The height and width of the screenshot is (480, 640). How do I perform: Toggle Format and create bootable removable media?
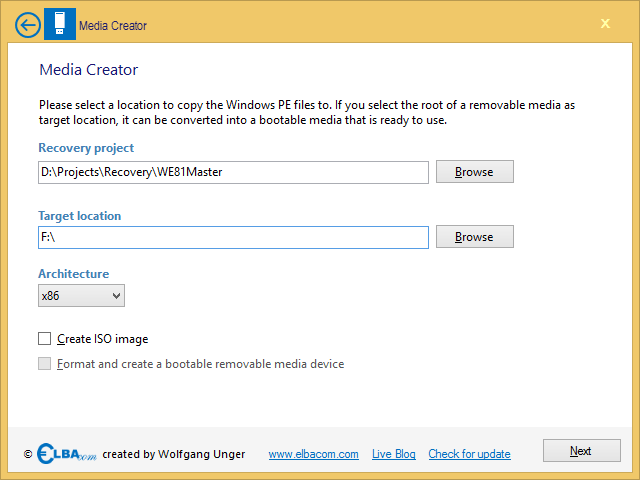point(44,364)
